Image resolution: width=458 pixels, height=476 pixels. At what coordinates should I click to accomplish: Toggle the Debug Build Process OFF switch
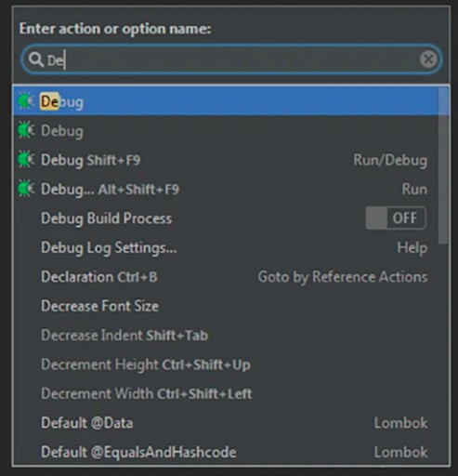tap(396, 218)
